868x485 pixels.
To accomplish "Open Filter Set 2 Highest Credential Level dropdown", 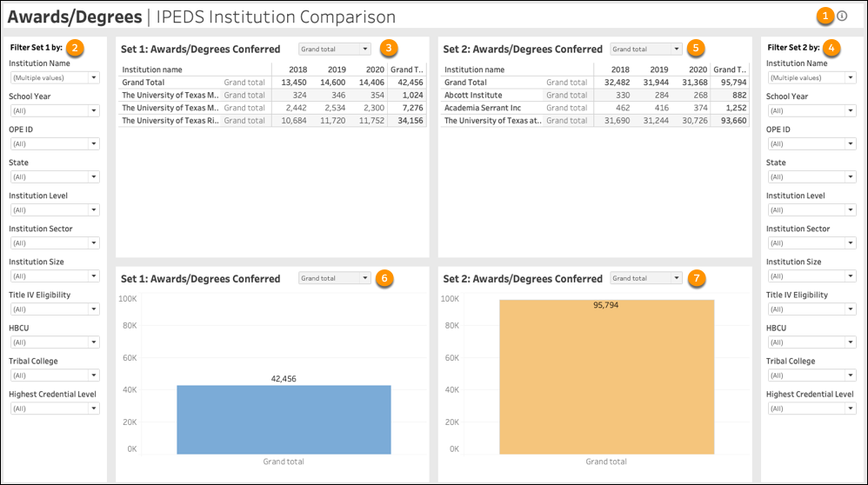I will (x=812, y=409).
